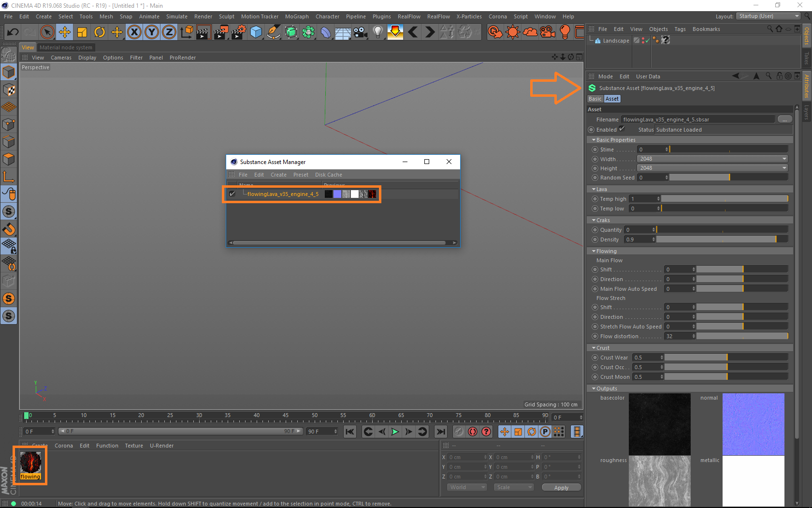Click the Go to Start playback button
The image size is (812, 508).
350,432
